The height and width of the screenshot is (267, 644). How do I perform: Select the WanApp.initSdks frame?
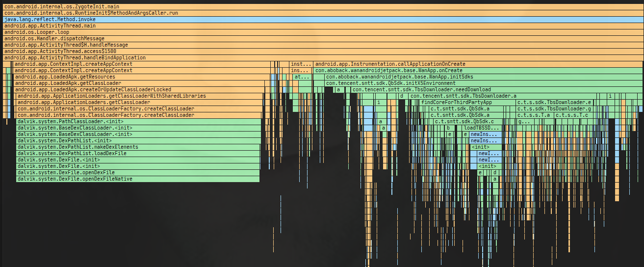(441, 77)
